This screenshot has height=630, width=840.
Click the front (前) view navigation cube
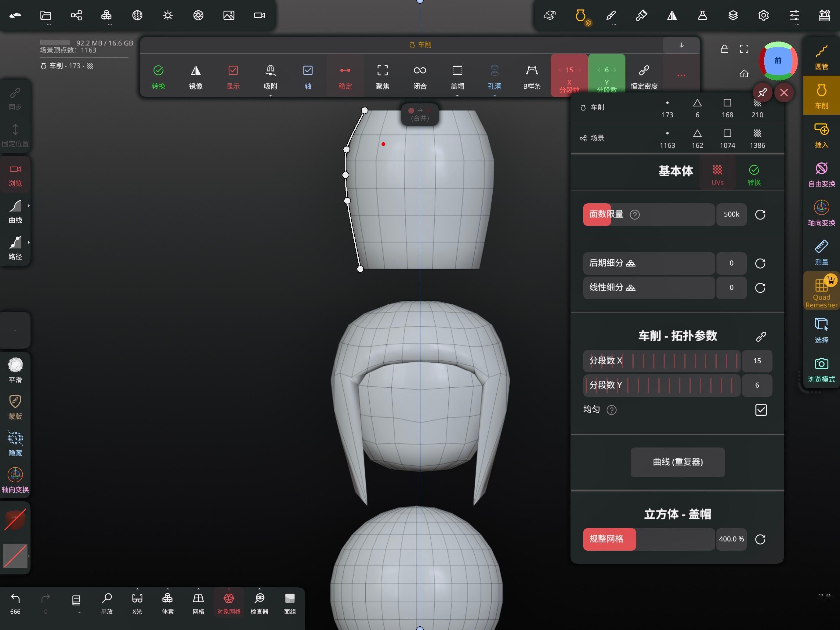(x=778, y=61)
